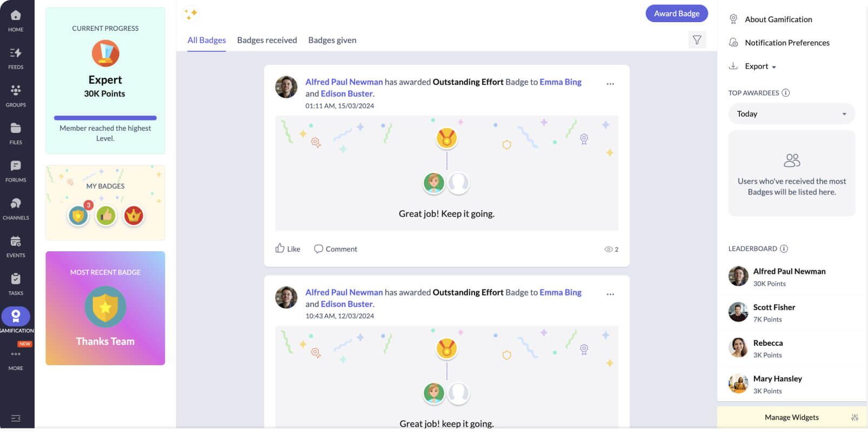868x436 pixels.
Task: Open Edison Buster link in 12/03/2024 post
Action: point(346,304)
